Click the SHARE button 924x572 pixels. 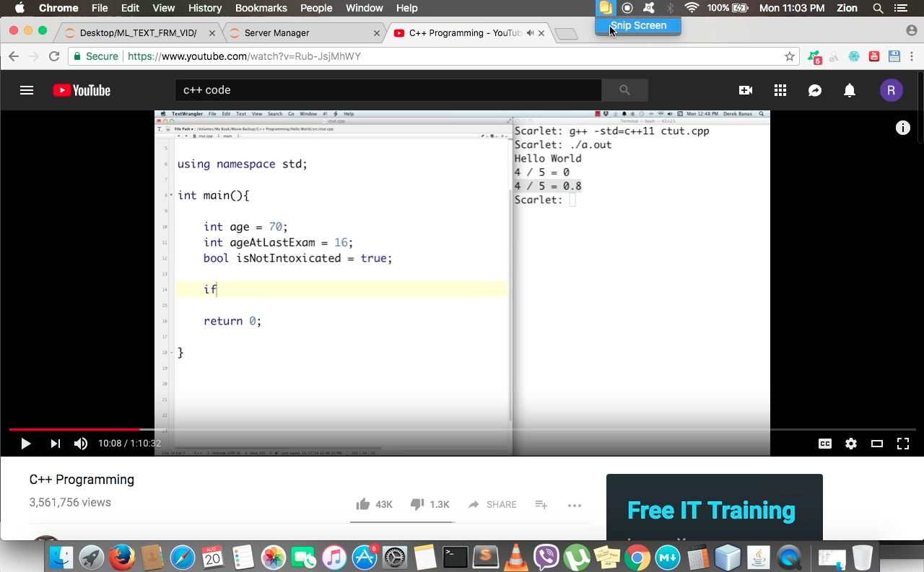pos(492,504)
